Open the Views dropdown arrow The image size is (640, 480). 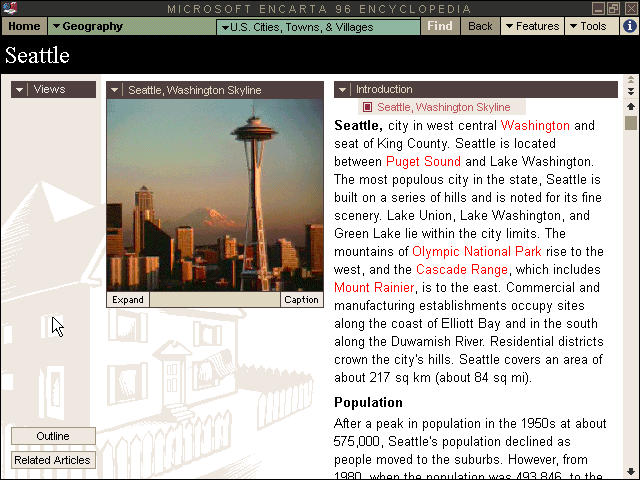pyautogui.click(x=19, y=90)
